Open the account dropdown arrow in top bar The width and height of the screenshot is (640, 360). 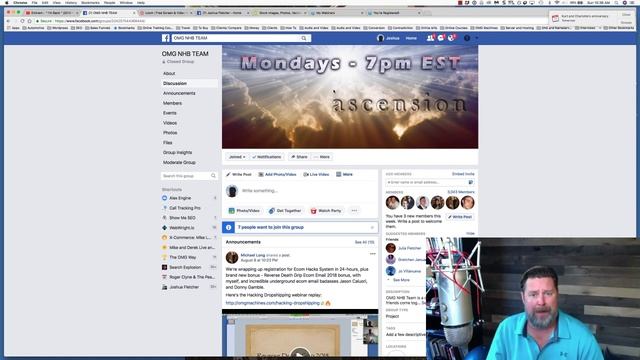[x=477, y=38]
